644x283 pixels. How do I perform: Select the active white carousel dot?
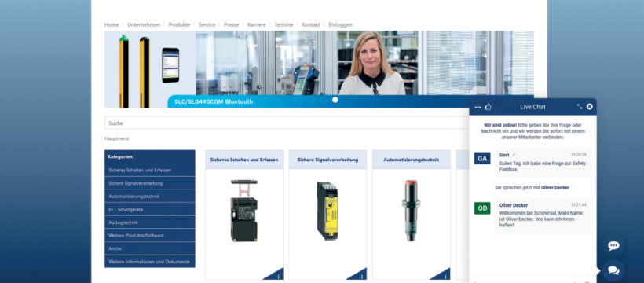pos(335,100)
